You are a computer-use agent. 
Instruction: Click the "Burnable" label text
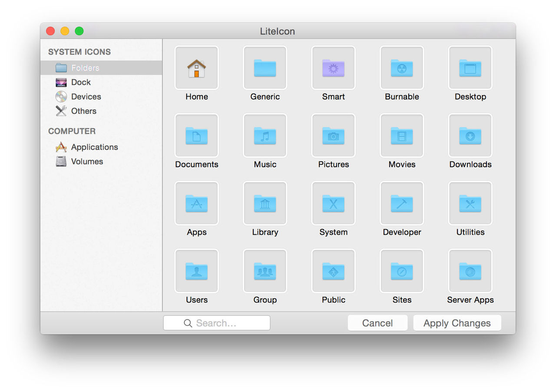coord(402,96)
